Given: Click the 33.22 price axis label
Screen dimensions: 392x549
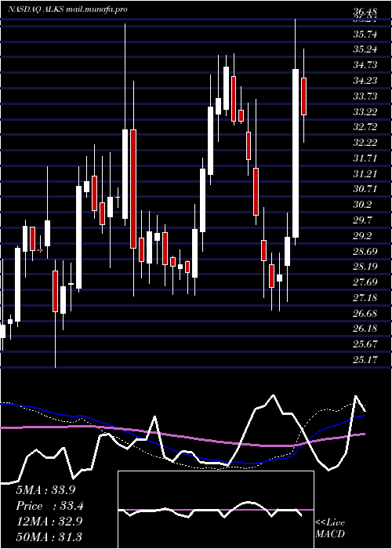Looking at the screenshot, I should tap(365, 111).
